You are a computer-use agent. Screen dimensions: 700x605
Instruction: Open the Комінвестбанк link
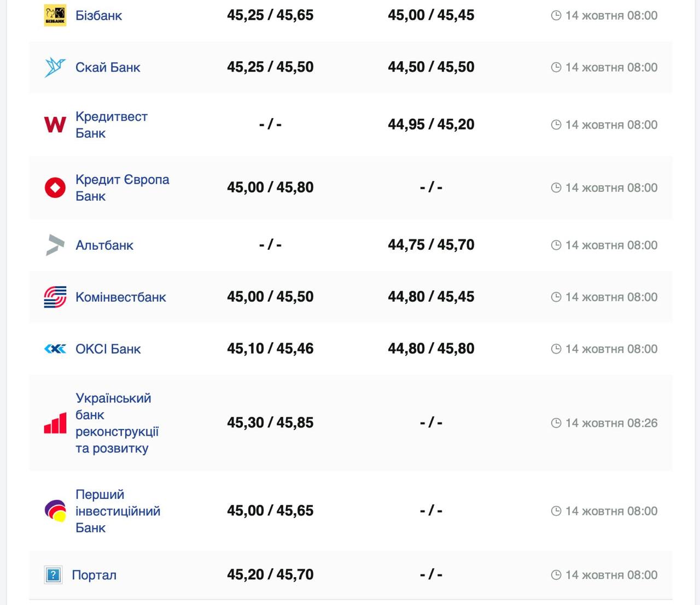click(121, 297)
